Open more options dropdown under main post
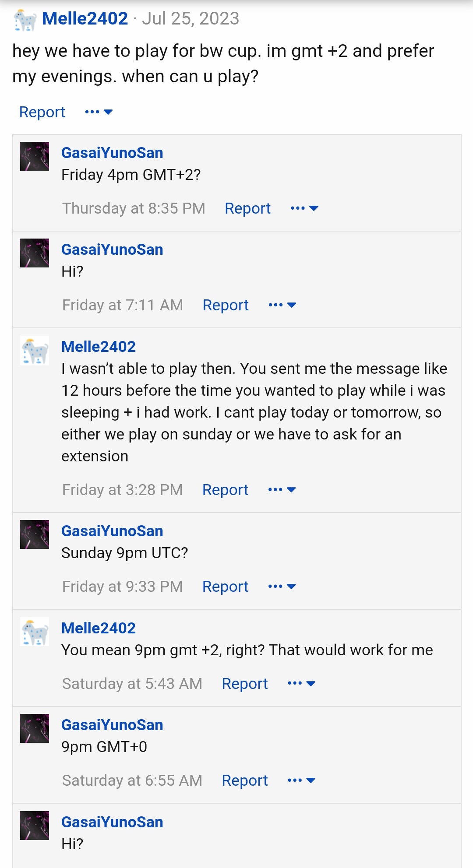Image resolution: width=473 pixels, height=868 pixels. (99, 112)
